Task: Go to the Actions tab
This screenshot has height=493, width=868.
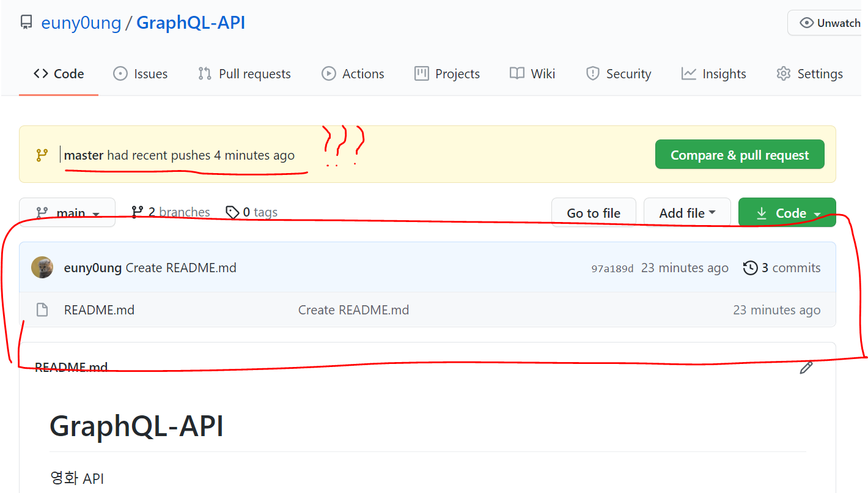Action: pos(353,74)
